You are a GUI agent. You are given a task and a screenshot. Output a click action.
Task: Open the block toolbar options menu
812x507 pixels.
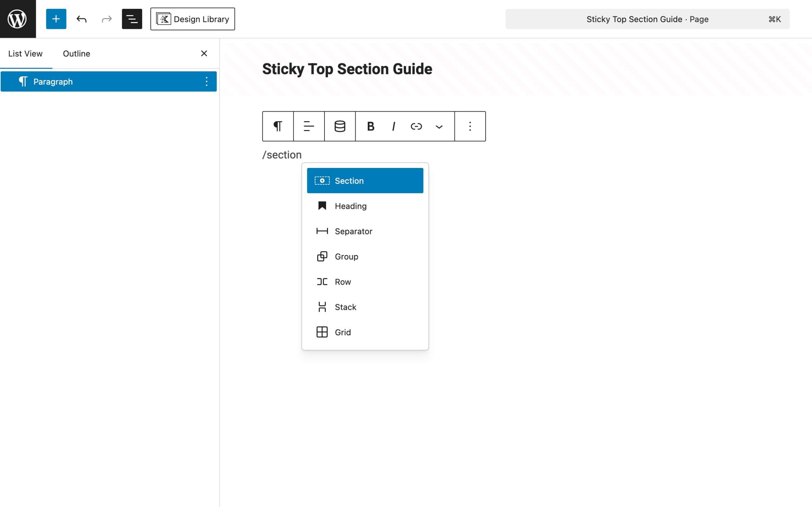(470, 126)
